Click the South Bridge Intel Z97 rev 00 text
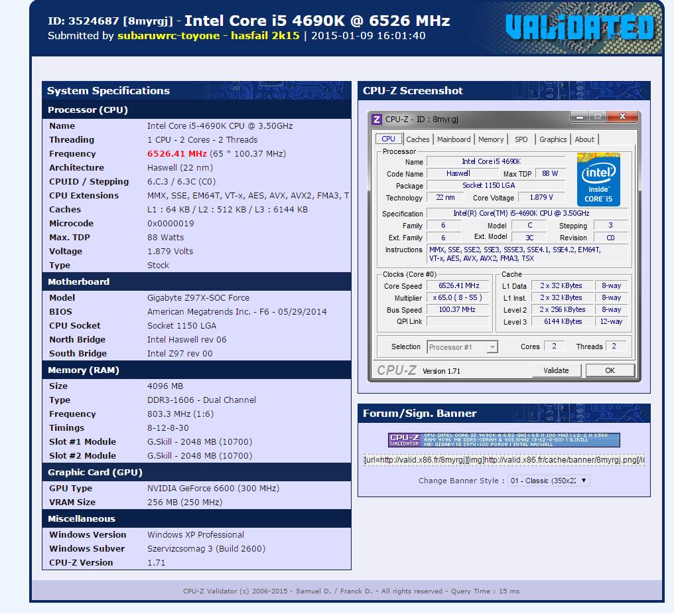This screenshot has width=674, height=616. 180,354
